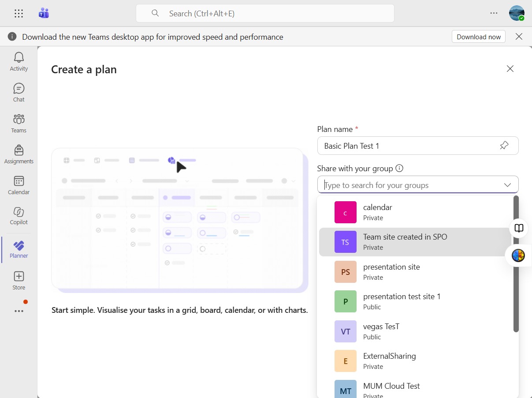Select the calendar group
The image size is (532, 398).
[x=415, y=212]
